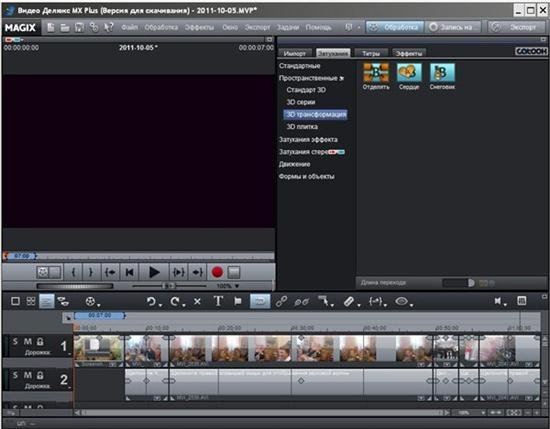Click the New project icon
The image size is (550, 429).
point(51,27)
